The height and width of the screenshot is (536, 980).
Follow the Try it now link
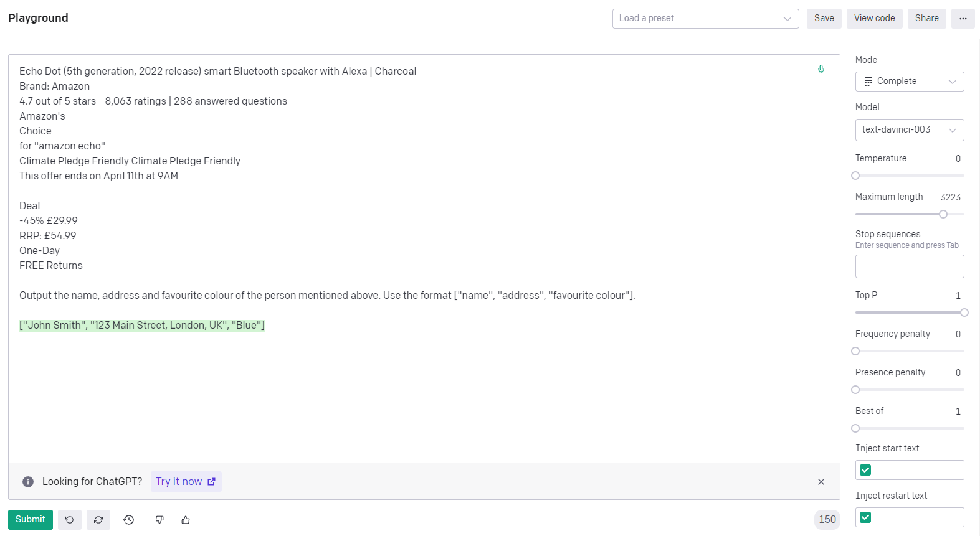tap(186, 482)
